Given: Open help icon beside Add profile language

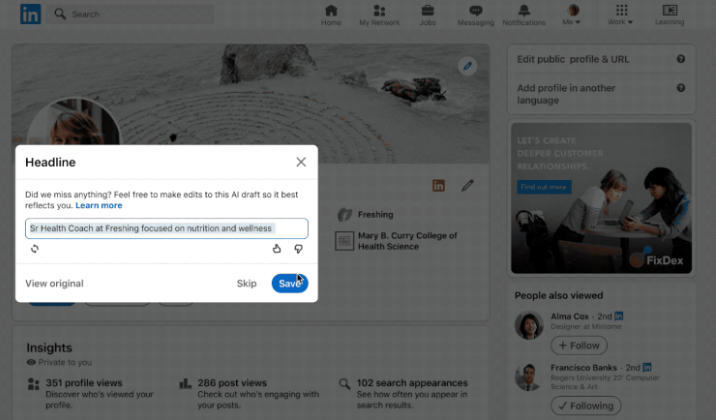Looking at the screenshot, I should [680, 88].
